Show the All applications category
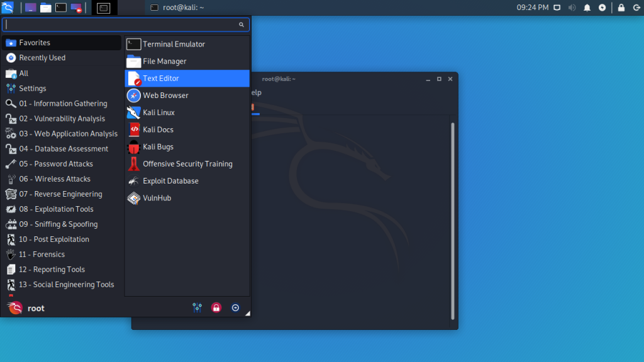The image size is (644, 362). [62, 74]
